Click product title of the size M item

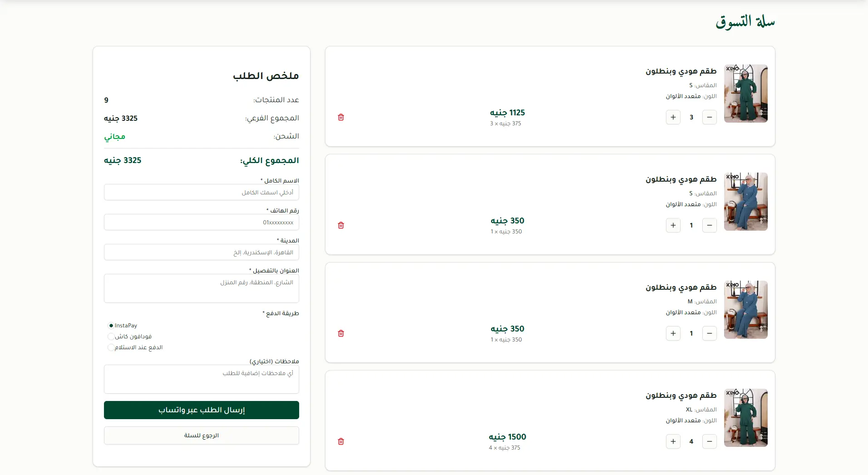click(x=681, y=287)
